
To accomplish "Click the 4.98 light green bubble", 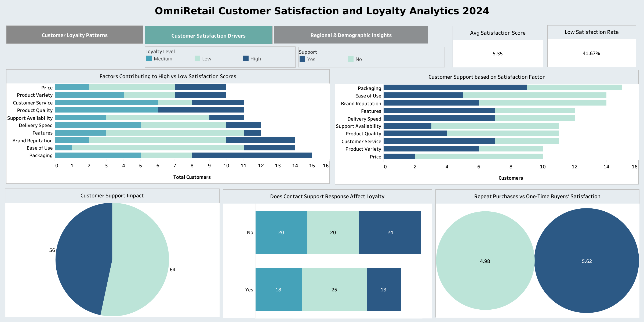I will 485,261.
